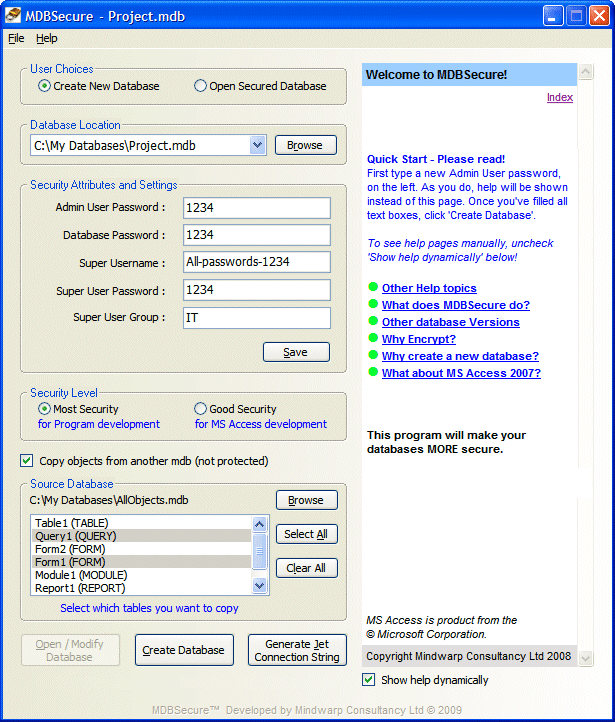Screen dimensions: 615x722
Task: Choose Good Security for MS Access development
Action: tap(200, 408)
